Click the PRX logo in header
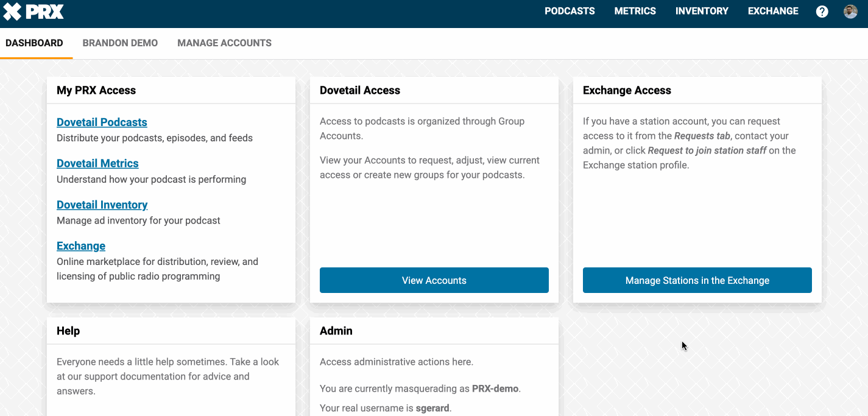This screenshot has width=868, height=416. tap(34, 11)
